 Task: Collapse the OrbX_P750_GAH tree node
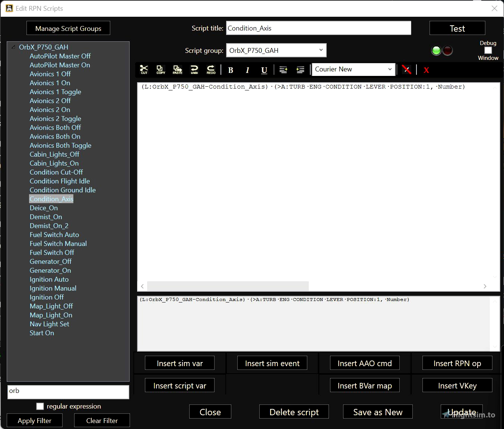[x=13, y=47]
